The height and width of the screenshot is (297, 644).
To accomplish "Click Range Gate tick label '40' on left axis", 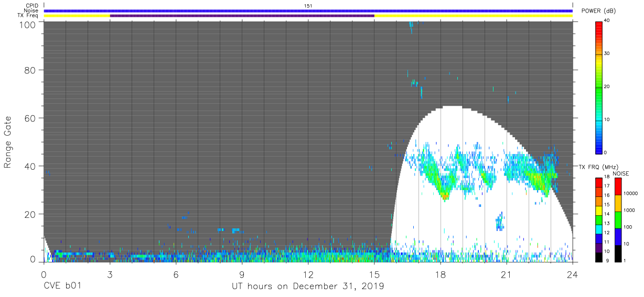I will pyautogui.click(x=30, y=166).
